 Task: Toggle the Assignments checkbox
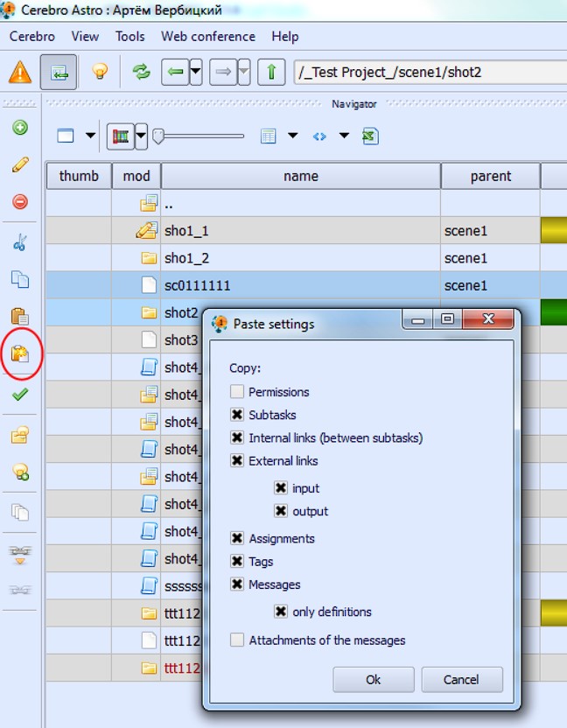pos(237,538)
